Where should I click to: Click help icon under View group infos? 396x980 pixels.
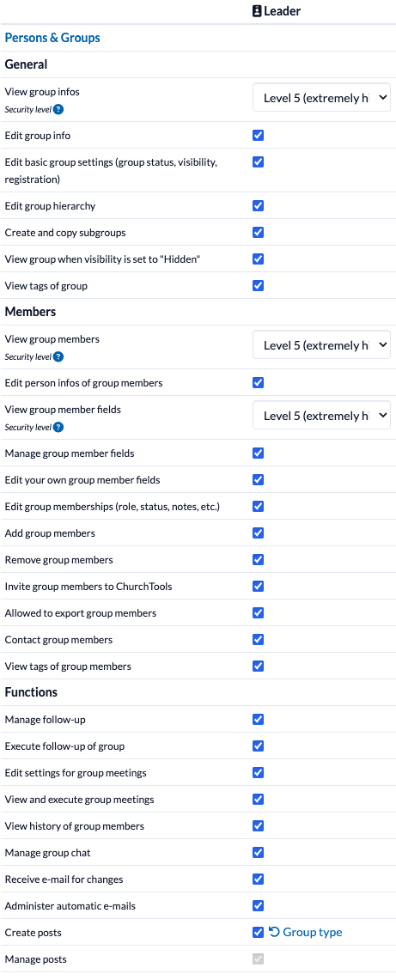coord(58,109)
